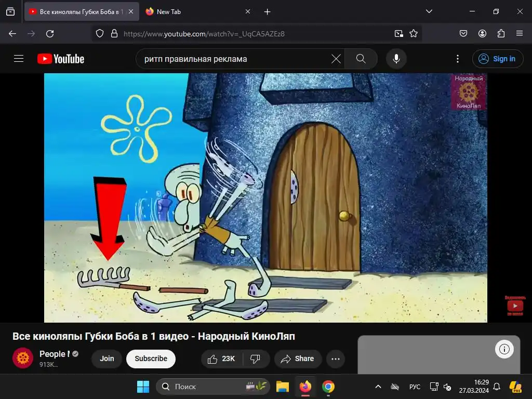
Task: Open network and volume quick settings
Action: click(x=441, y=387)
